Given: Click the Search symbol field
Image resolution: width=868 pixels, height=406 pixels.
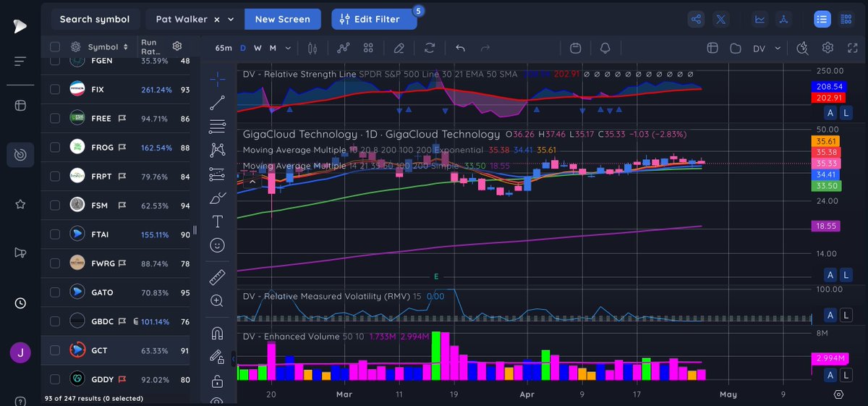Looking at the screenshot, I should click(95, 20).
